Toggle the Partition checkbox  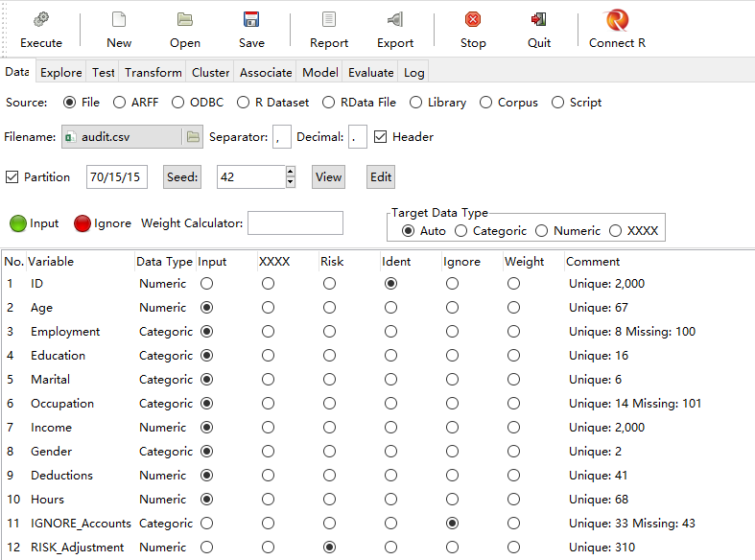12,177
